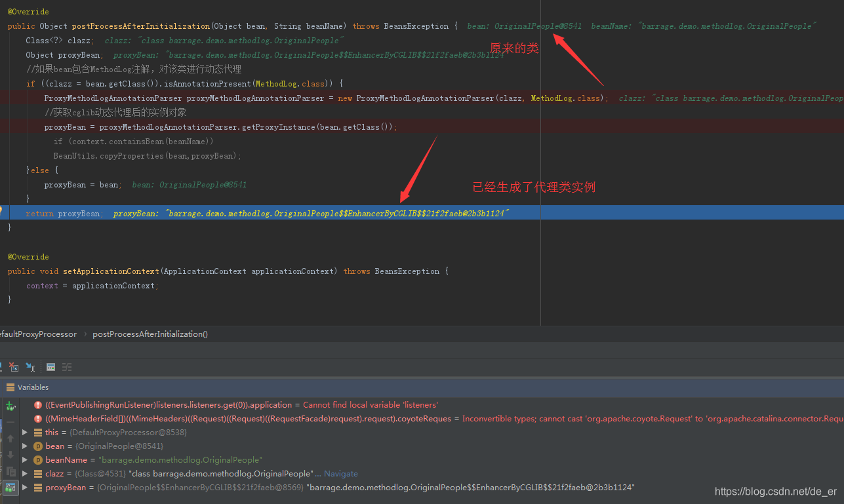Click the second @Override annotation
Viewport: 844px width, 504px height.
[x=28, y=256]
